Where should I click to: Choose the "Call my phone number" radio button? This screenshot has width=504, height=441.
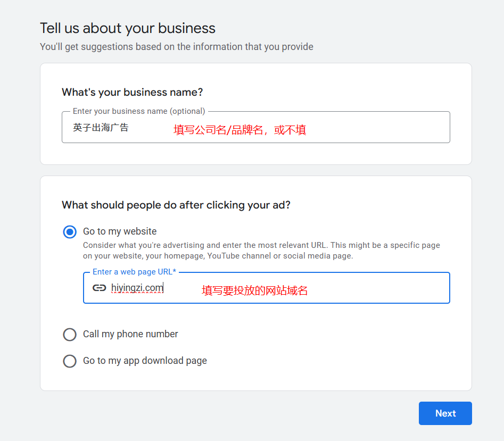[x=70, y=334]
